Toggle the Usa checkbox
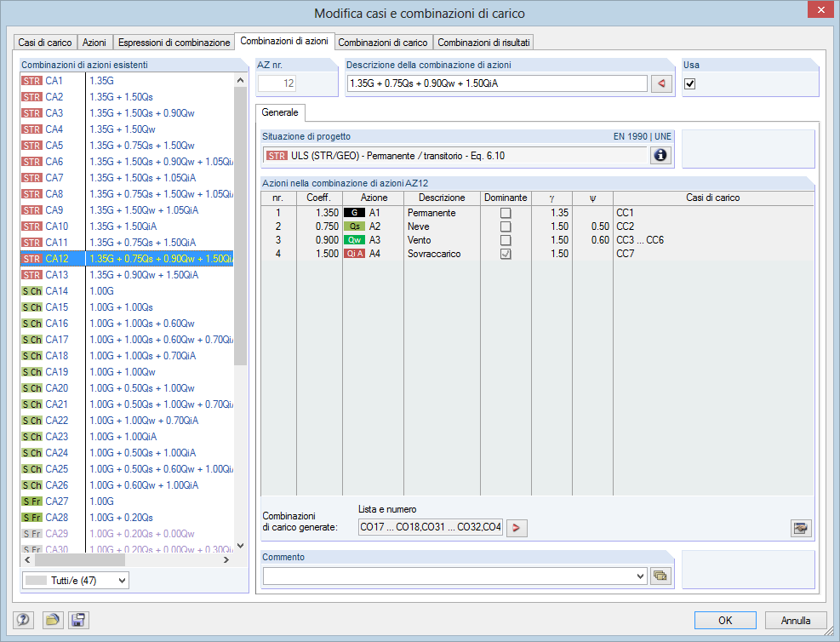The image size is (840, 642). tap(690, 83)
